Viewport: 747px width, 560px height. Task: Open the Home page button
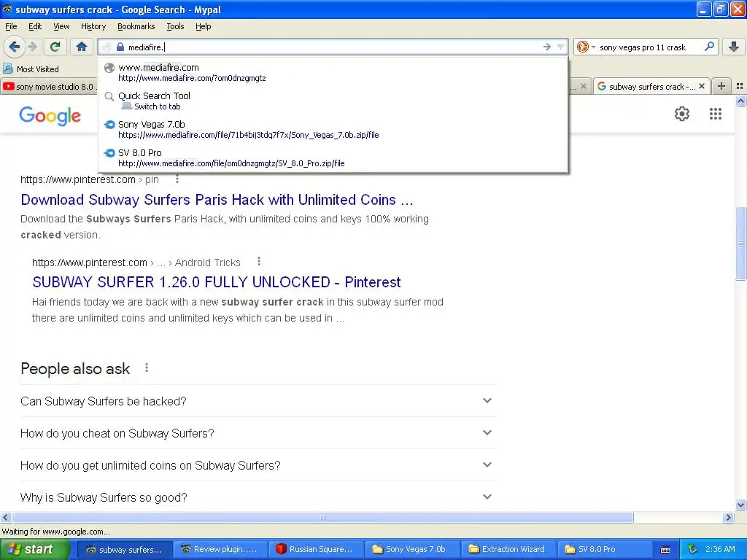click(x=82, y=47)
